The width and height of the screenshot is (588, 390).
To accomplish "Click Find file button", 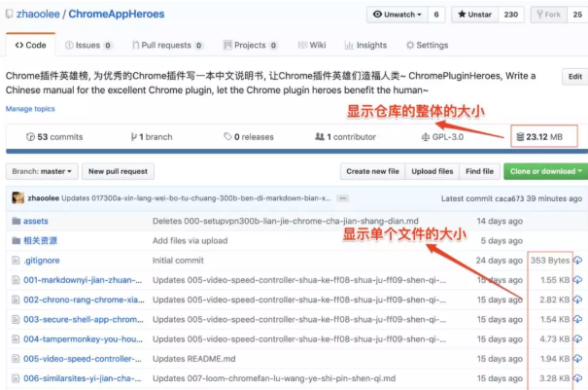I will (479, 171).
